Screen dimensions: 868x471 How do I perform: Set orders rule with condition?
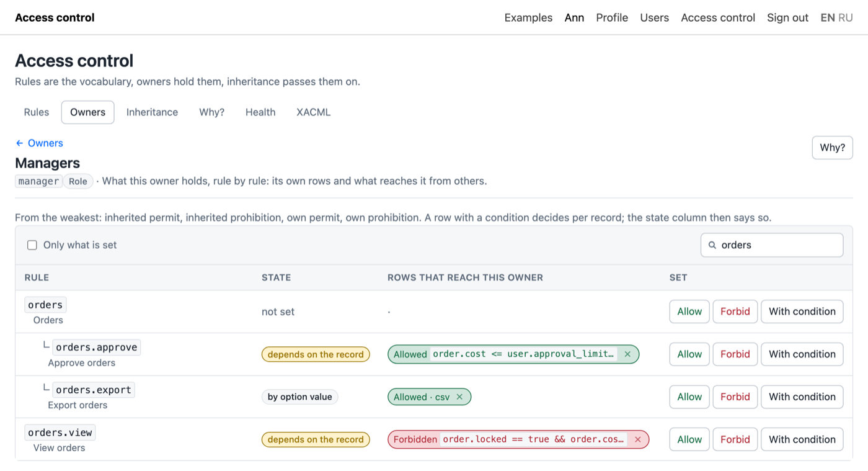[x=802, y=312]
